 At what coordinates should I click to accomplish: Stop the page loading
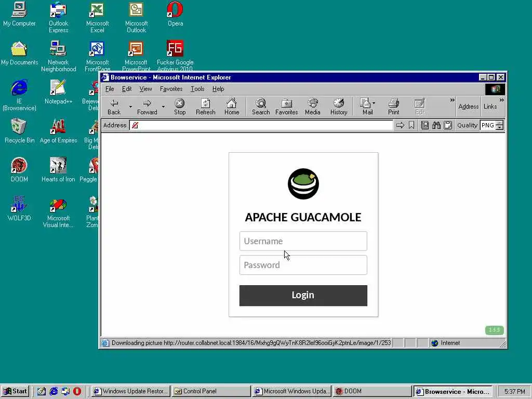[x=179, y=107]
